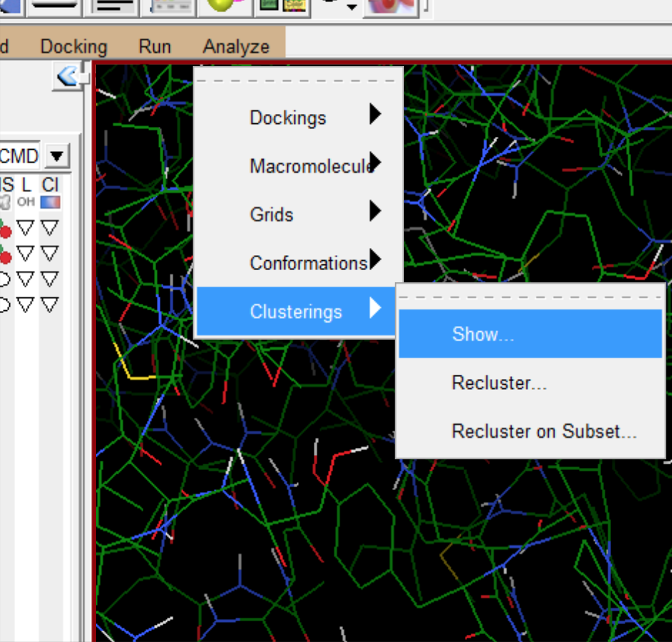
Task: Click the pink flower icon in the toolbar
Action: pos(390,6)
